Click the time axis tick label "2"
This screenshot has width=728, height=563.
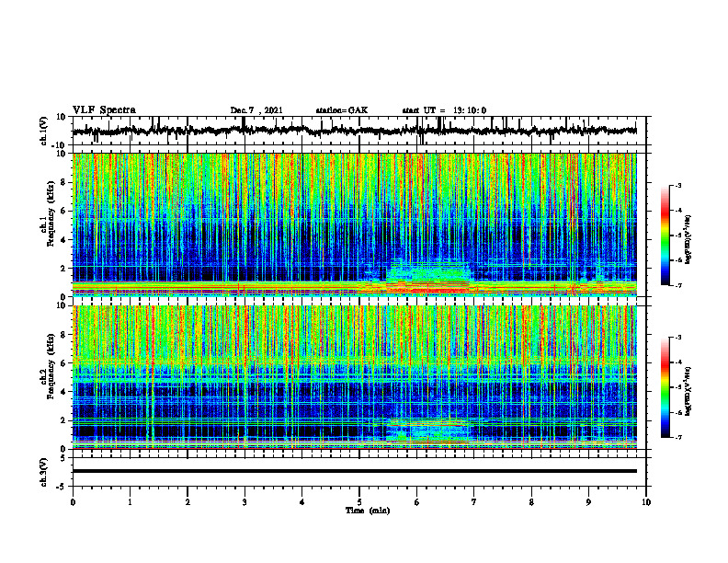188,502
